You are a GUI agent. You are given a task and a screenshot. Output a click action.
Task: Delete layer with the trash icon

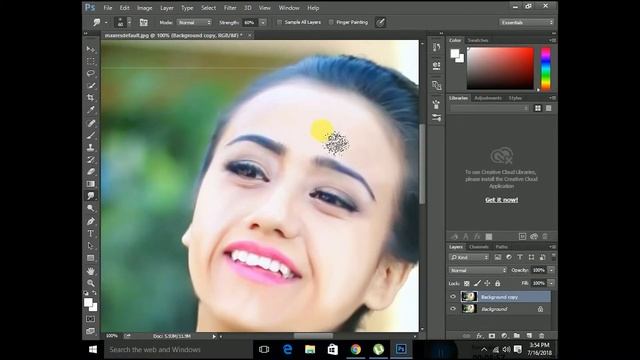[x=541, y=336]
